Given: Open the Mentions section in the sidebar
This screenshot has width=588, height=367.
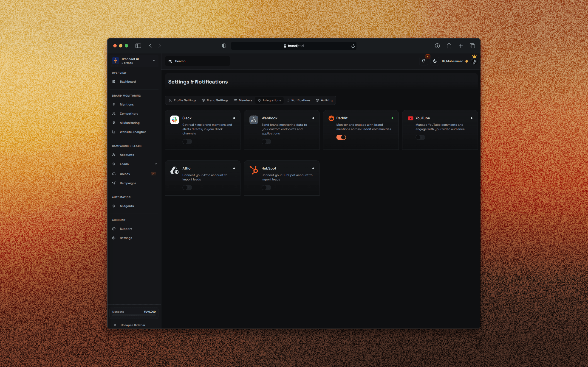Looking at the screenshot, I should pyautogui.click(x=127, y=104).
